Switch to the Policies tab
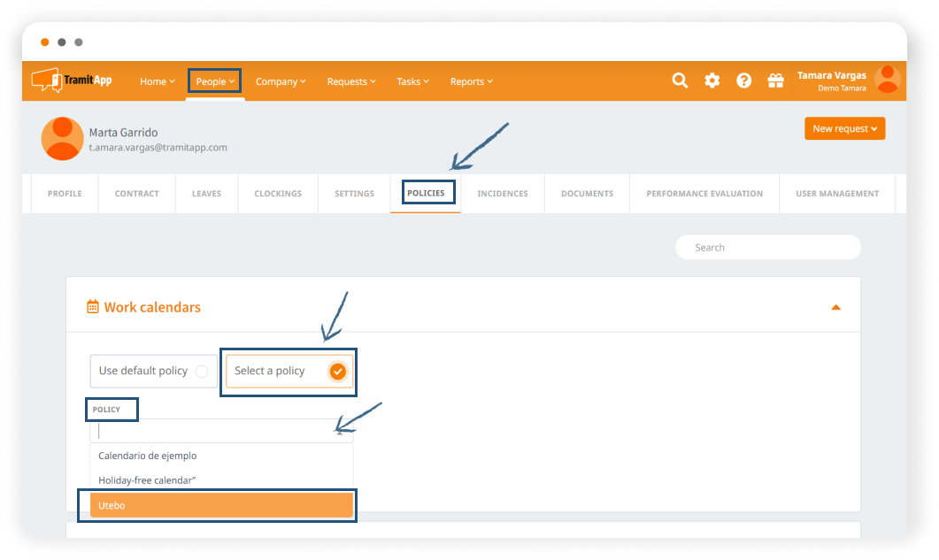939x560 pixels. (426, 193)
